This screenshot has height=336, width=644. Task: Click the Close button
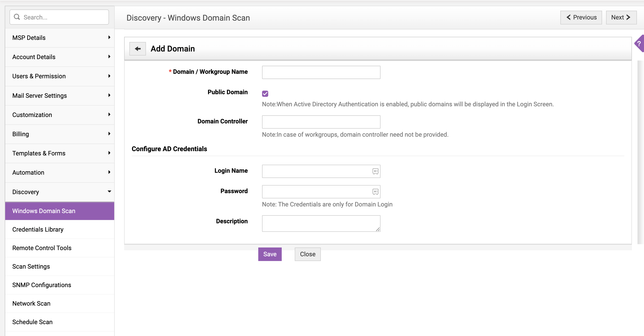click(308, 254)
